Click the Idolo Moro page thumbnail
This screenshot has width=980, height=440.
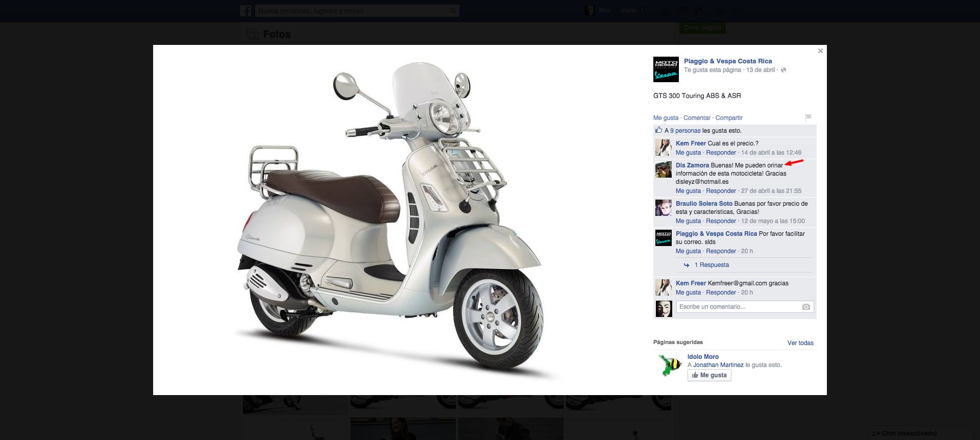tap(669, 365)
